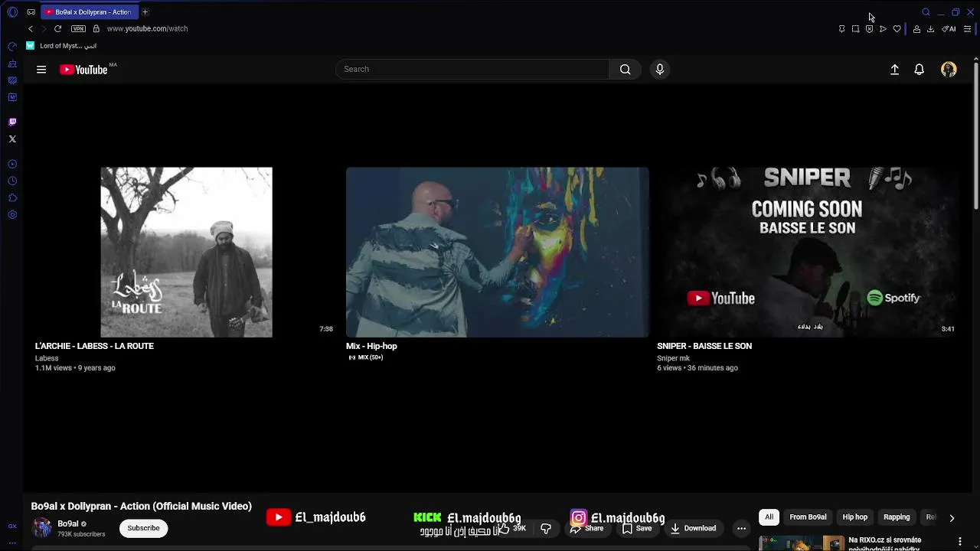The width and height of the screenshot is (980, 551).
Task: Open Easy Setup sliders menu
Action: 968,29
